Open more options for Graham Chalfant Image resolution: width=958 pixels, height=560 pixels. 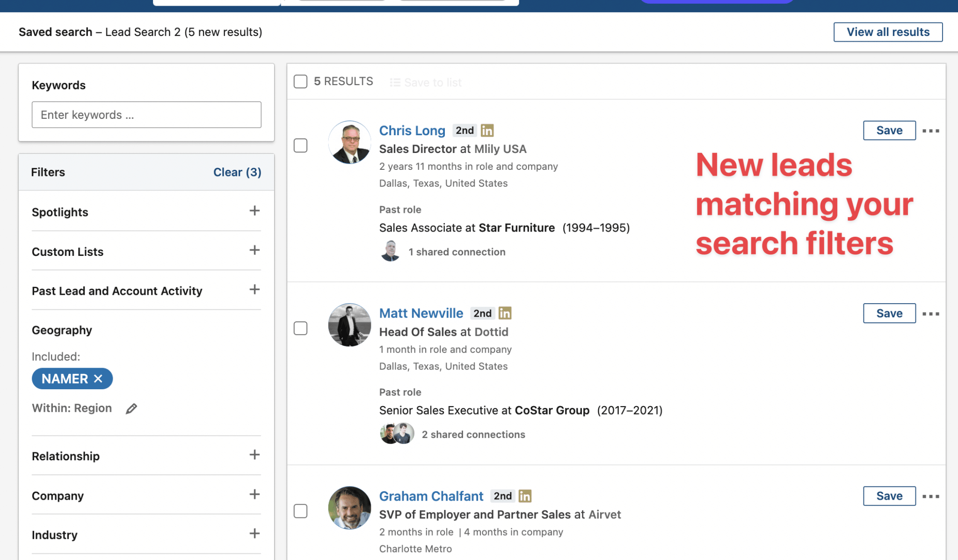point(931,496)
